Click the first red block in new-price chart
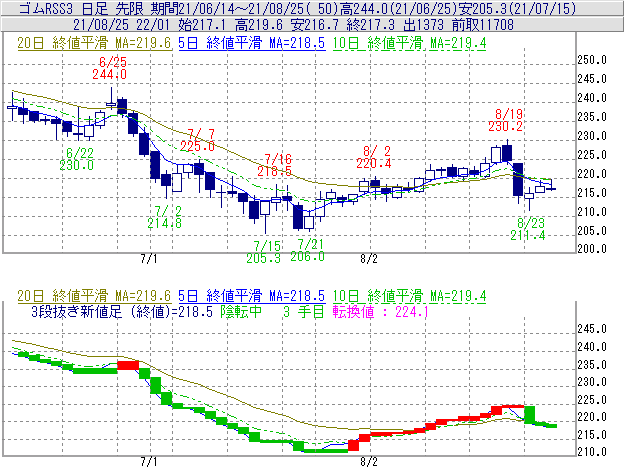 (x=128, y=365)
